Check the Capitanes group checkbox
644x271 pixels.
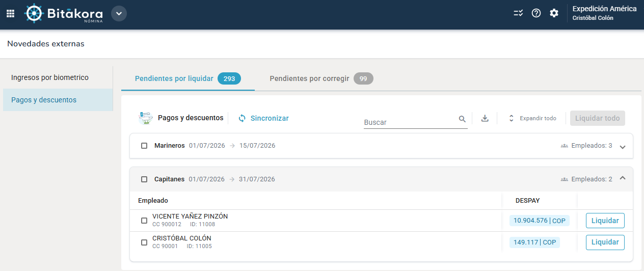144,179
